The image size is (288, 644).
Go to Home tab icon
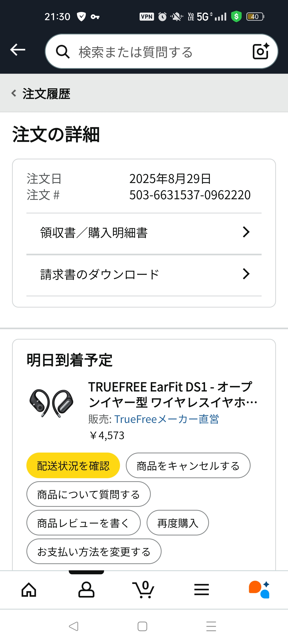point(29,590)
